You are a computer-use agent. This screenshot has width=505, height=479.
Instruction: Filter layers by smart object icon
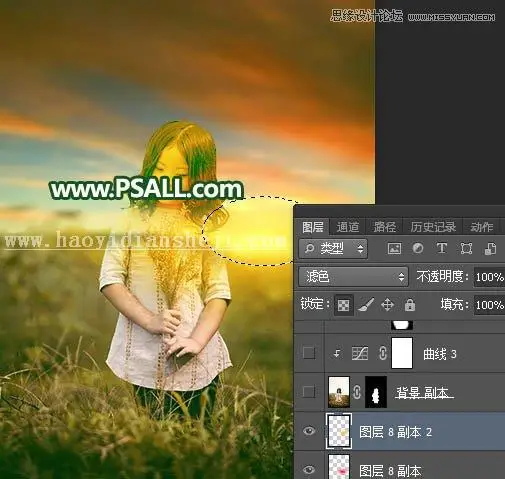pos(490,249)
